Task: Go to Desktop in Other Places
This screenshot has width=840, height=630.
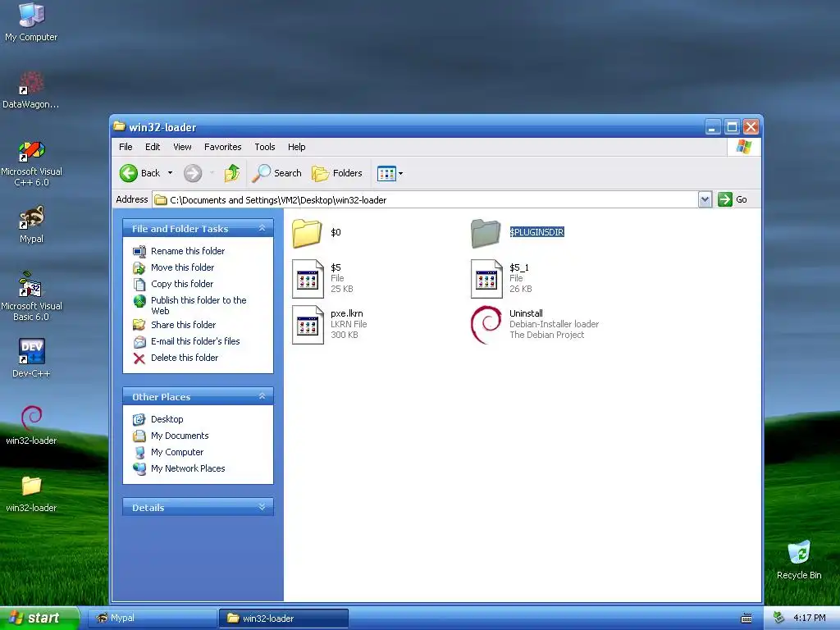Action: pyautogui.click(x=167, y=419)
